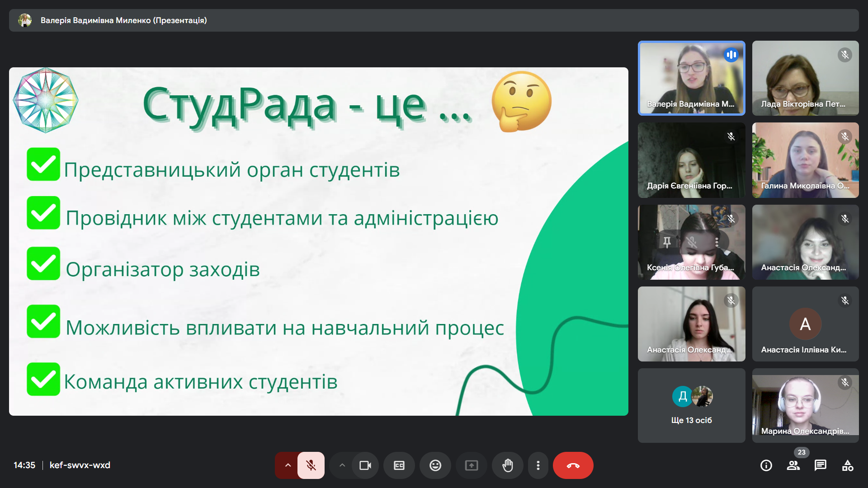Click the shared presentation slide
Screen dimensions: 868x488
click(318, 241)
